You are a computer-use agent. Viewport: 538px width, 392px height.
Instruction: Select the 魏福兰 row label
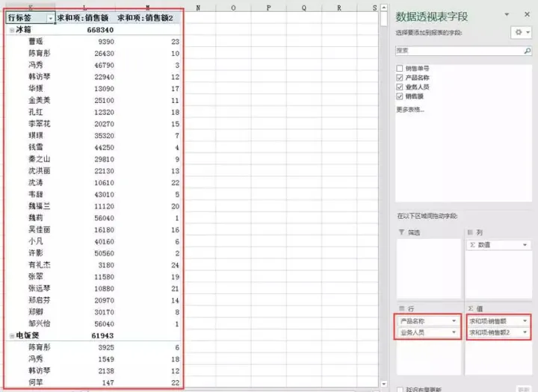point(39,206)
